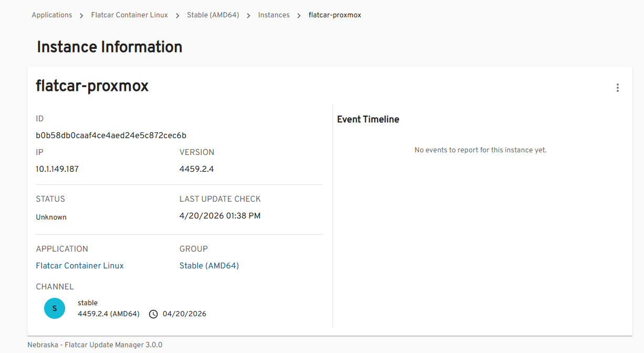Open the Instances breadcrumb
The image size is (644, 353).
coord(274,15)
